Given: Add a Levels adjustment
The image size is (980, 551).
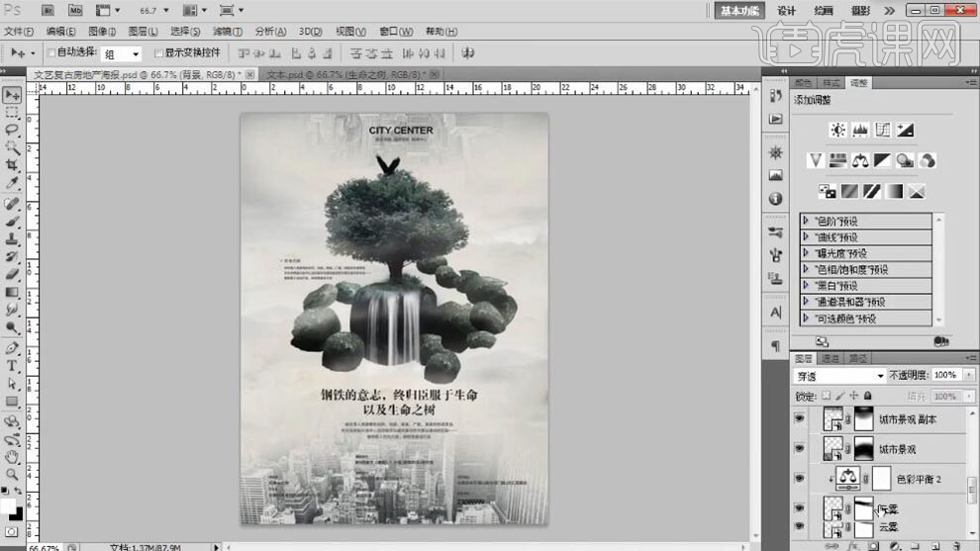Looking at the screenshot, I should click(860, 130).
